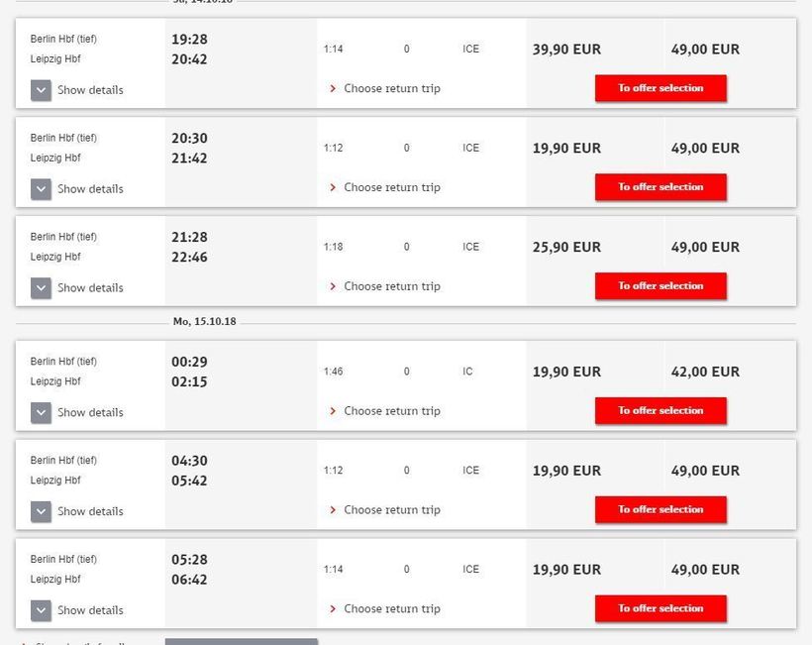
Task: Click the 42,00 EUR price on the IC train
Action: pyautogui.click(x=705, y=373)
